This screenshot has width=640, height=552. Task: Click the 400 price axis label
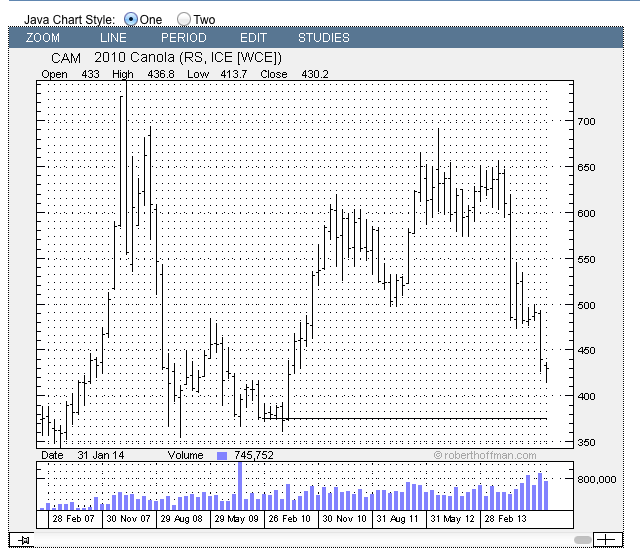[x=586, y=396]
